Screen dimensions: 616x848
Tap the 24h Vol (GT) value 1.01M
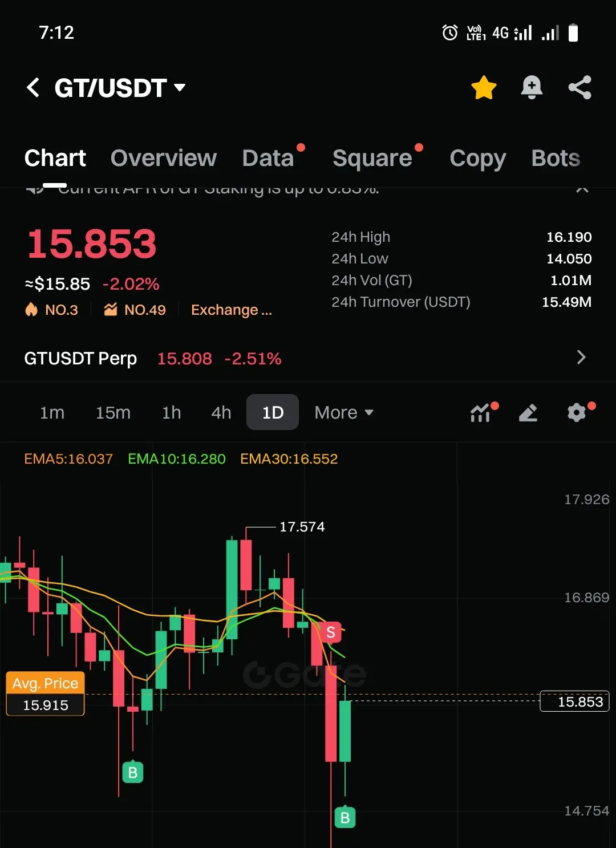click(x=570, y=280)
